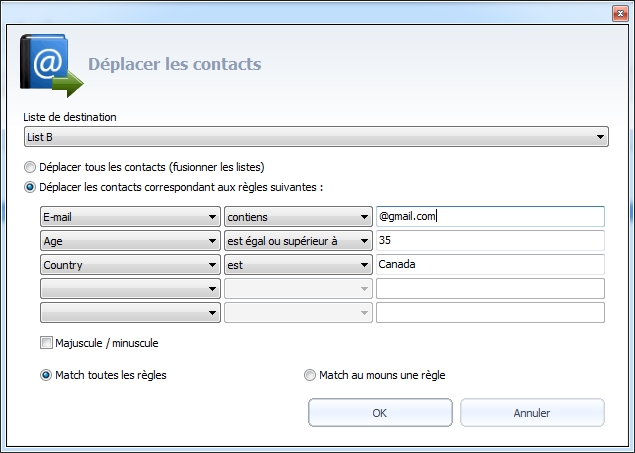Select Déplacer les contacts correspondant aux règles
The height and width of the screenshot is (453, 635).
coord(30,186)
